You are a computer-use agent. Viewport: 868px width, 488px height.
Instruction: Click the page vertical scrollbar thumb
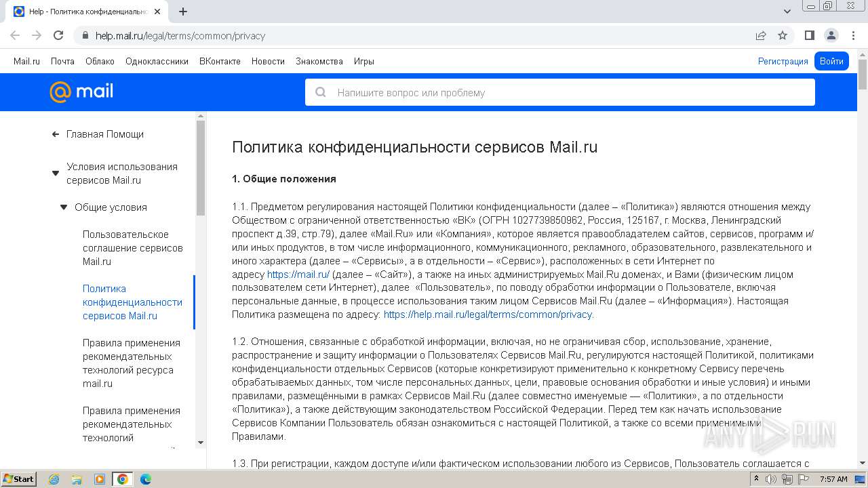[863, 75]
